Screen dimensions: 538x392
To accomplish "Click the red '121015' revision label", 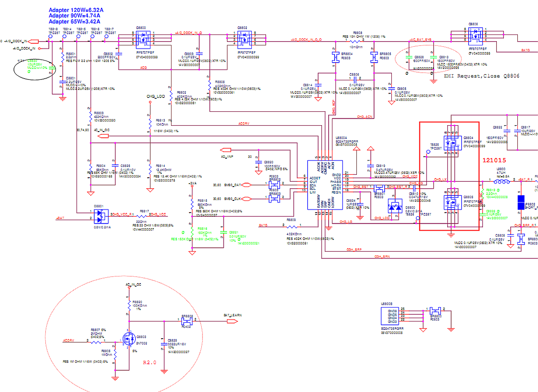I will 494,160.
